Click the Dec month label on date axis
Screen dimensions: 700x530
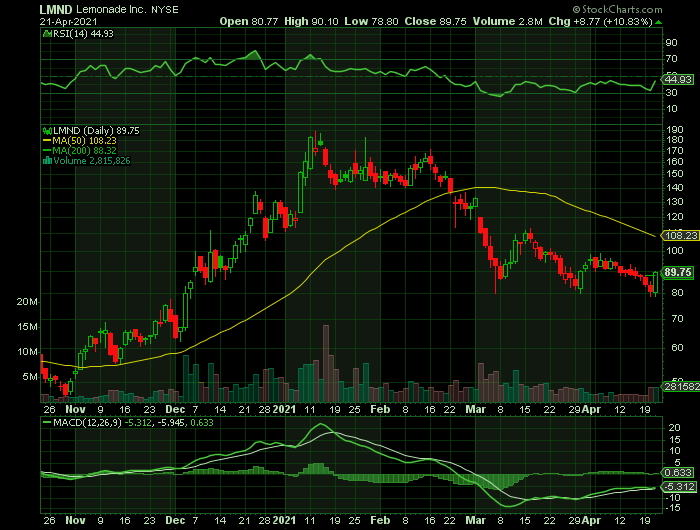coord(177,410)
